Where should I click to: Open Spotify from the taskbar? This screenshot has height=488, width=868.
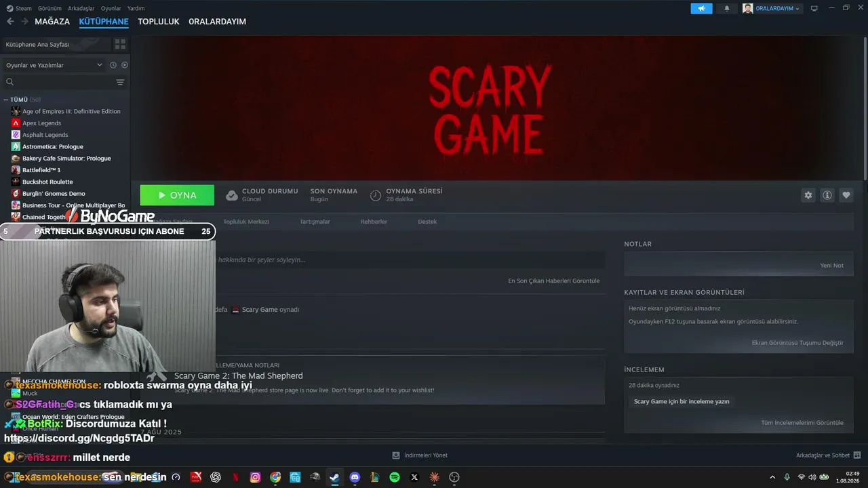[x=395, y=477]
